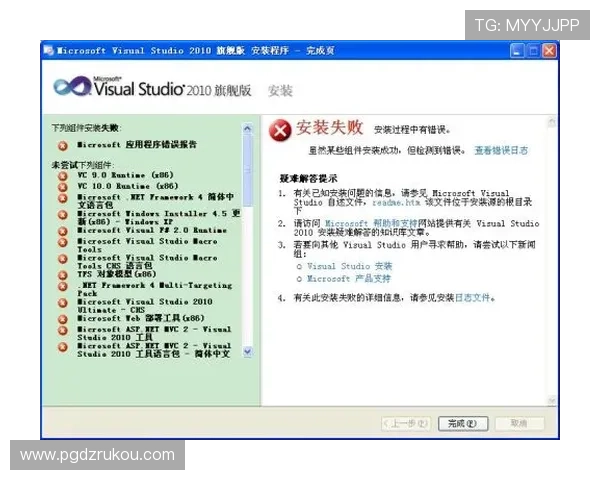Click the component list scroll up arrow
Viewport: 600px width, 480px height.
248,129
